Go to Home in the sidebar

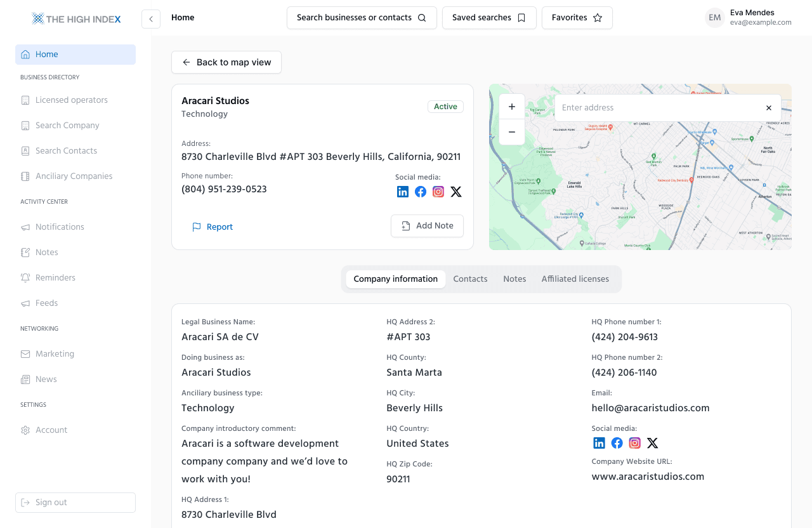pyautogui.click(x=75, y=55)
